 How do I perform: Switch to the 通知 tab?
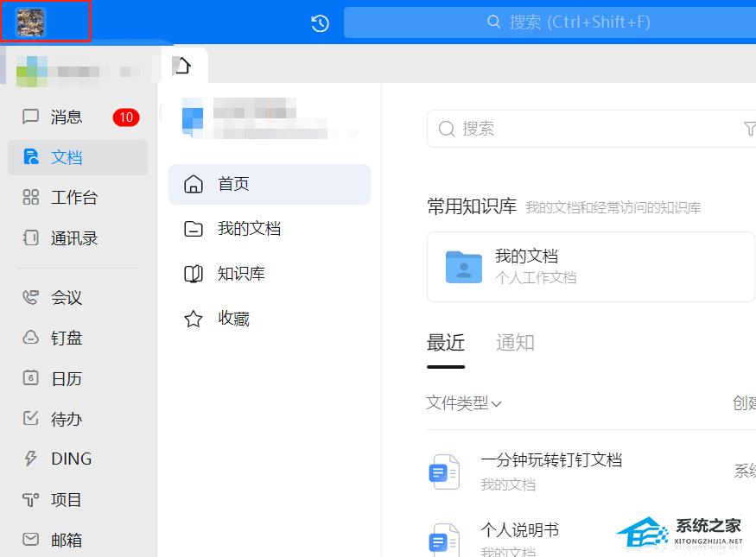[515, 342]
